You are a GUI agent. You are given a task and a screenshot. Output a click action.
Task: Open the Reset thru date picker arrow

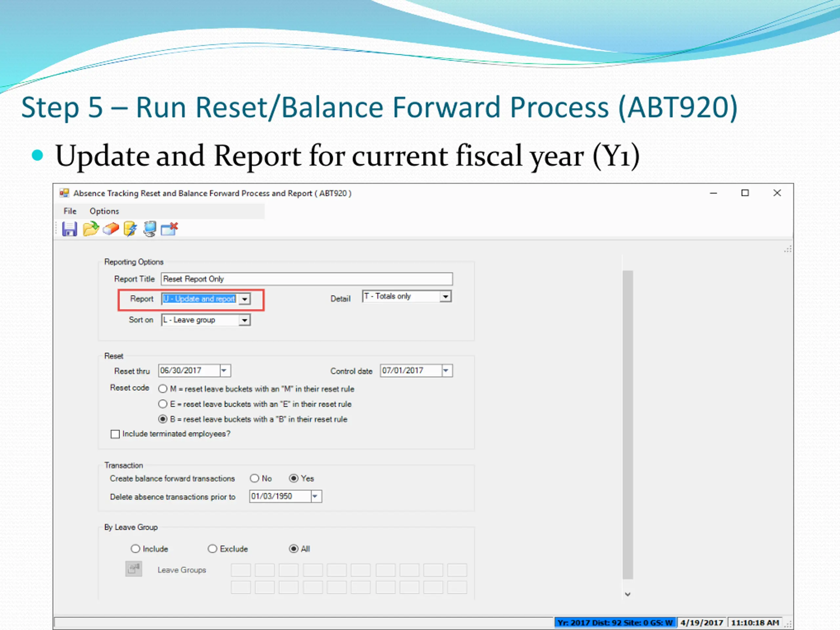pos(225,371)
